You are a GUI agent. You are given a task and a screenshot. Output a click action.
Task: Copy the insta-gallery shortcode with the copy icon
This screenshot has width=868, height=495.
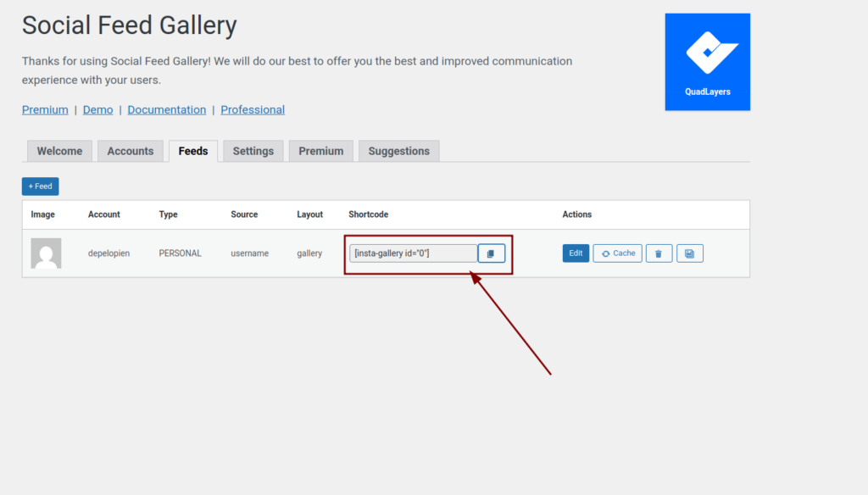point(491,253)
